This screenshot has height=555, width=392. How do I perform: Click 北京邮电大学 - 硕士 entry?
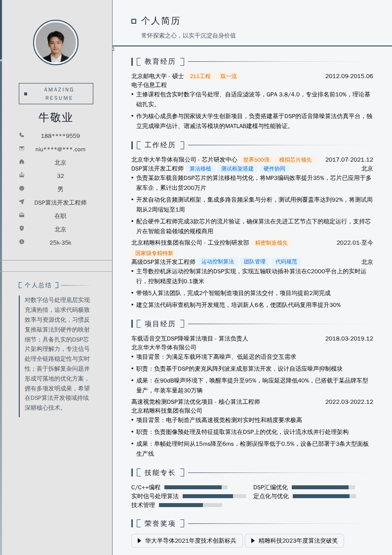tap(157, 76)
